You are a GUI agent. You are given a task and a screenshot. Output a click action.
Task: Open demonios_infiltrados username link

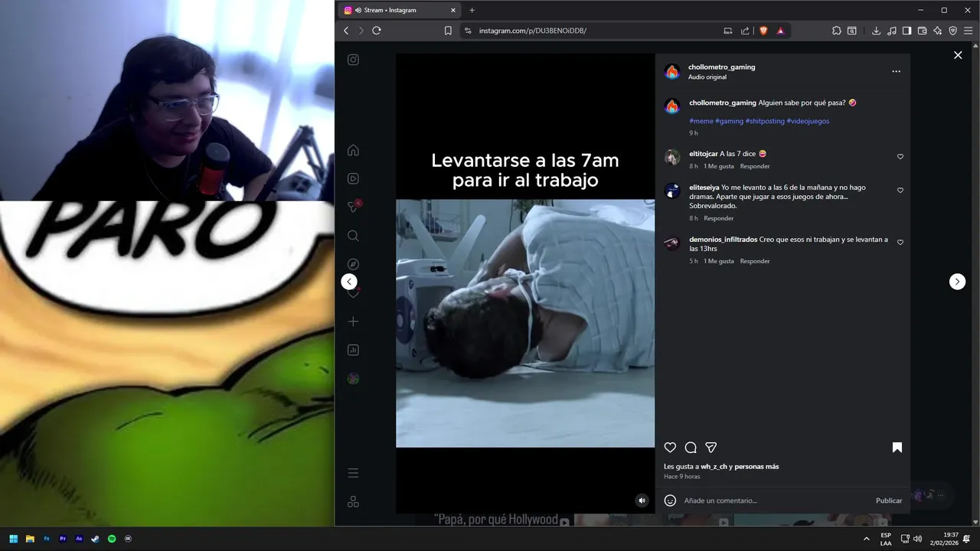[x=723, y=240]
